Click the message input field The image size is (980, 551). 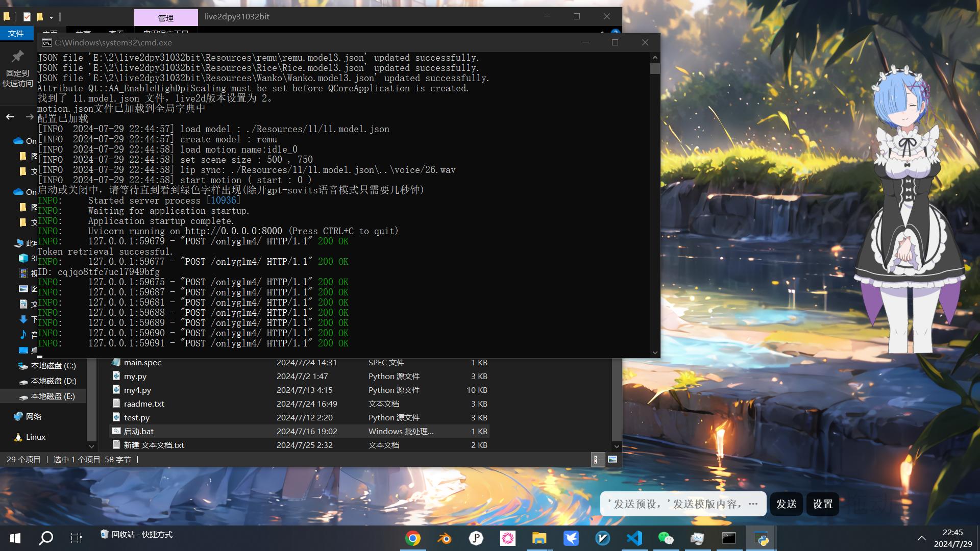683,504
